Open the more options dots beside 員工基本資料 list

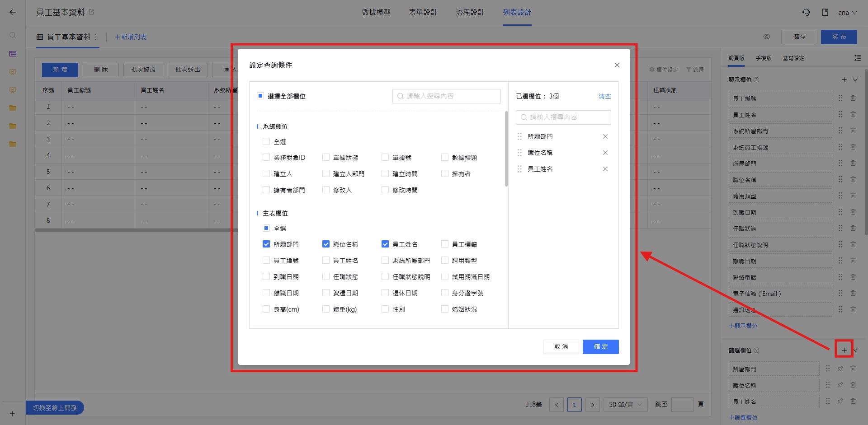click(96, 37)
